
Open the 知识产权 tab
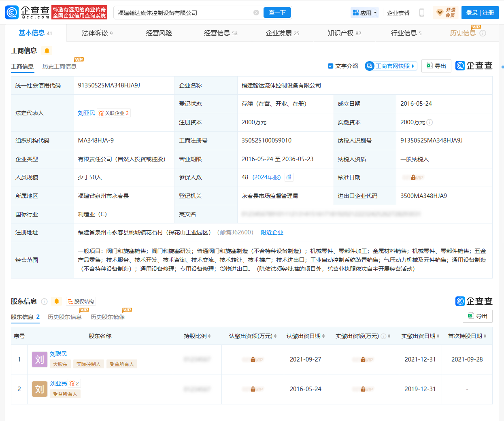tap(344, 33)
